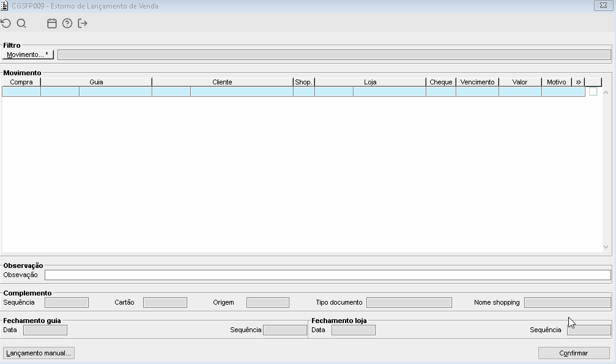616x364 pixels.
Task: Click the Obsevação text input field
Action: [x=328, y=275]
